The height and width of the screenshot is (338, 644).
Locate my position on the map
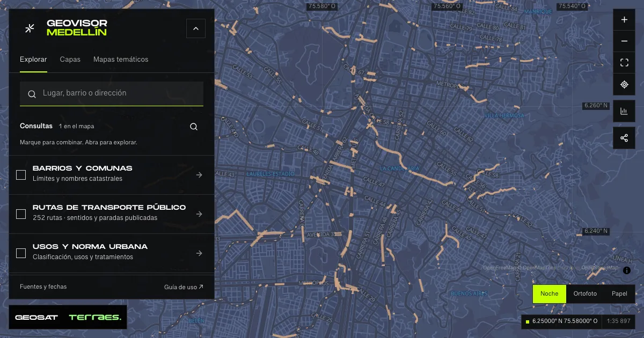click(x=624, y=84)
